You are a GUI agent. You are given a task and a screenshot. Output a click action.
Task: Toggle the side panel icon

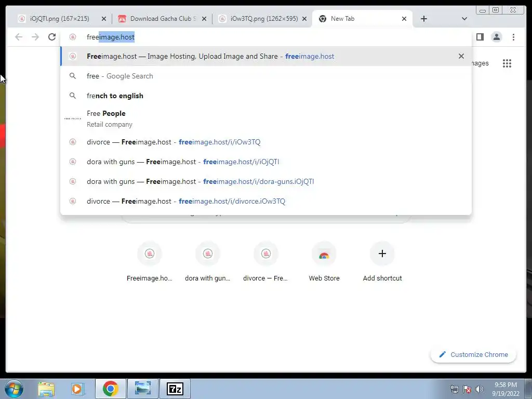[x=480, y=37]
